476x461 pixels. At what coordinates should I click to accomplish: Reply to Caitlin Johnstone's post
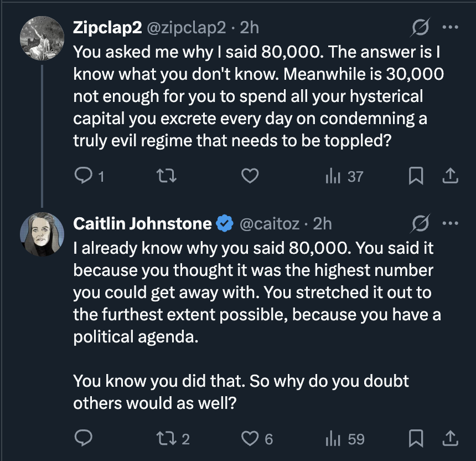click(x=82, y=439)
